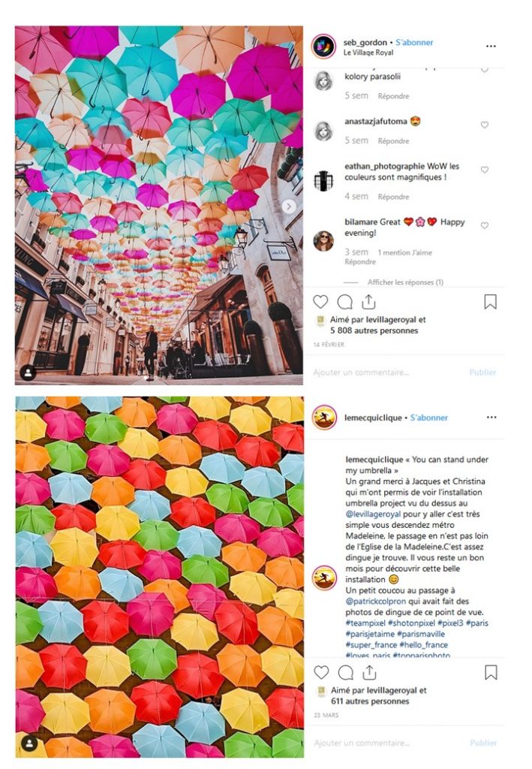Follow lemecquiclique via S'abonner
532x769 pixels.
click(429, 418)
